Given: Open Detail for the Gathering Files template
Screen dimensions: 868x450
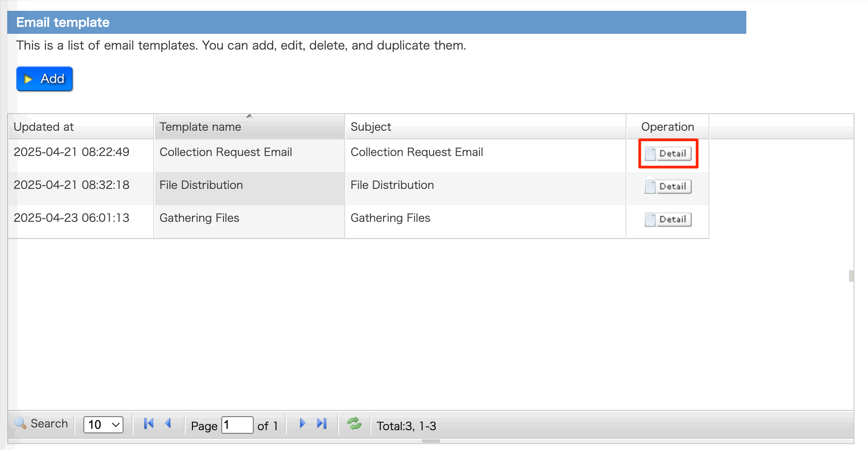Looking at the screenshot, I should pyautogui.click(x=667, y=220).
